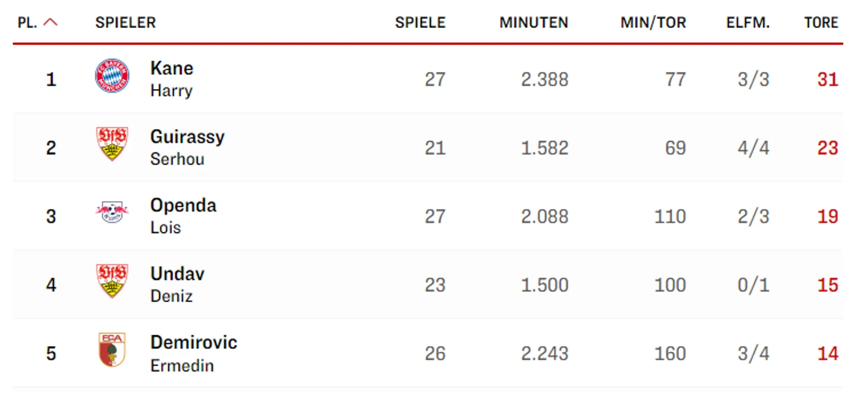Click the FC Augsburg crest beside Demirovic

tap(112, 350)
